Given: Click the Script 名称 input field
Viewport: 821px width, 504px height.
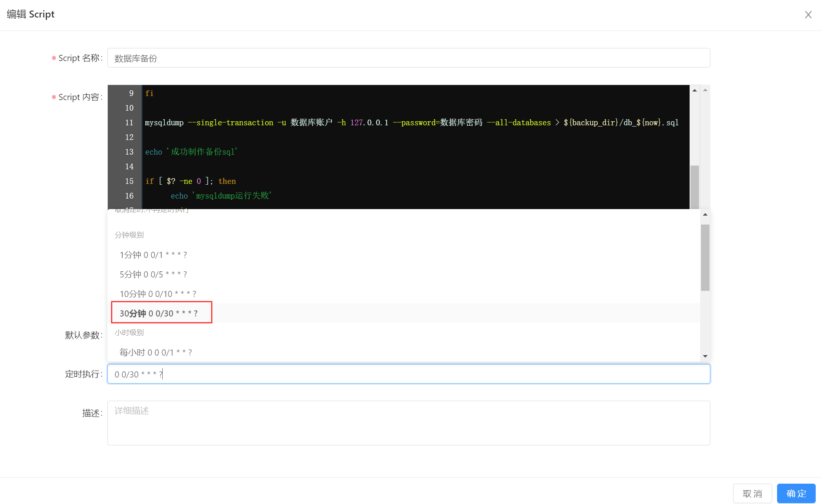Looking at the screenshot, I should point(408,58).
